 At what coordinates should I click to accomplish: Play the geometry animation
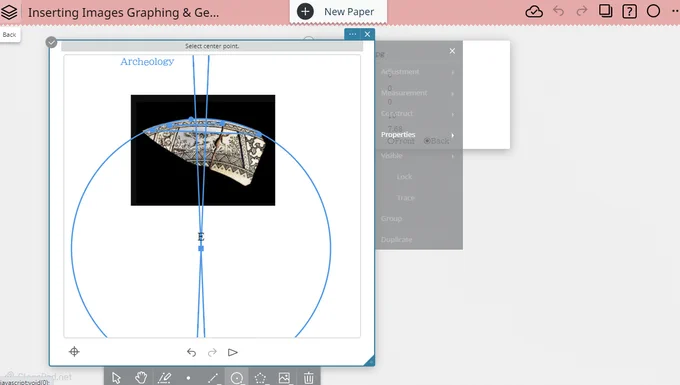click(232, 352)
